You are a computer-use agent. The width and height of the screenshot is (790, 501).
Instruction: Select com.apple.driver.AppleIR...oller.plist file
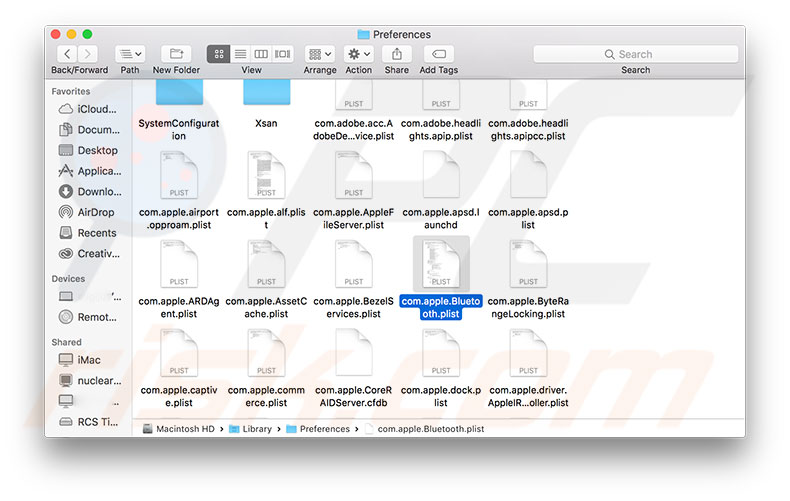click(528, 368)
